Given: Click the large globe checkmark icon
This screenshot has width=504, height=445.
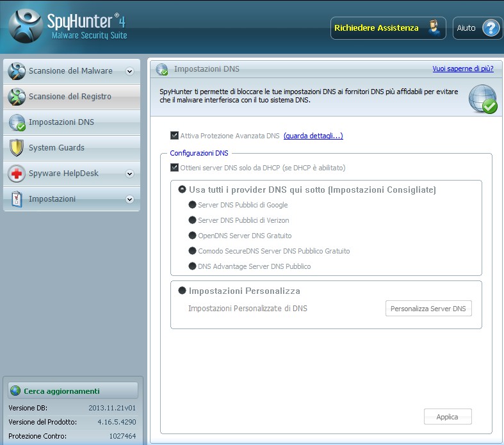Looking at the screenshot, I should [483, 99].
